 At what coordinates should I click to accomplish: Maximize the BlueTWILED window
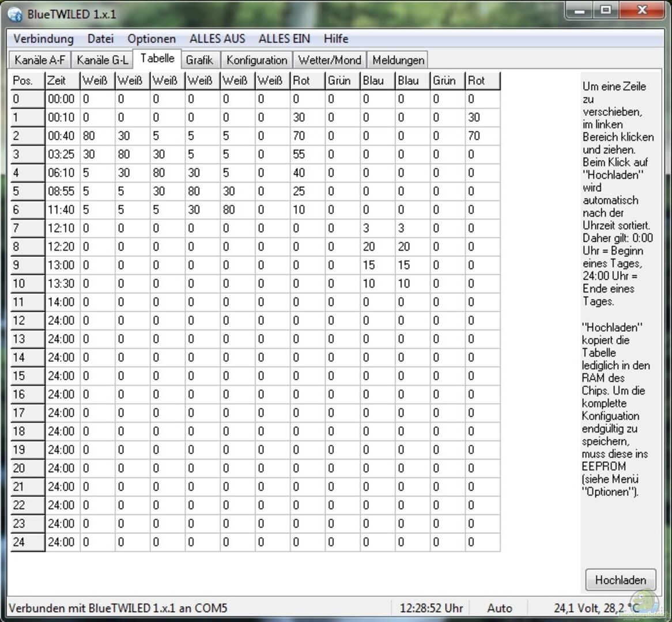point(606,10)
